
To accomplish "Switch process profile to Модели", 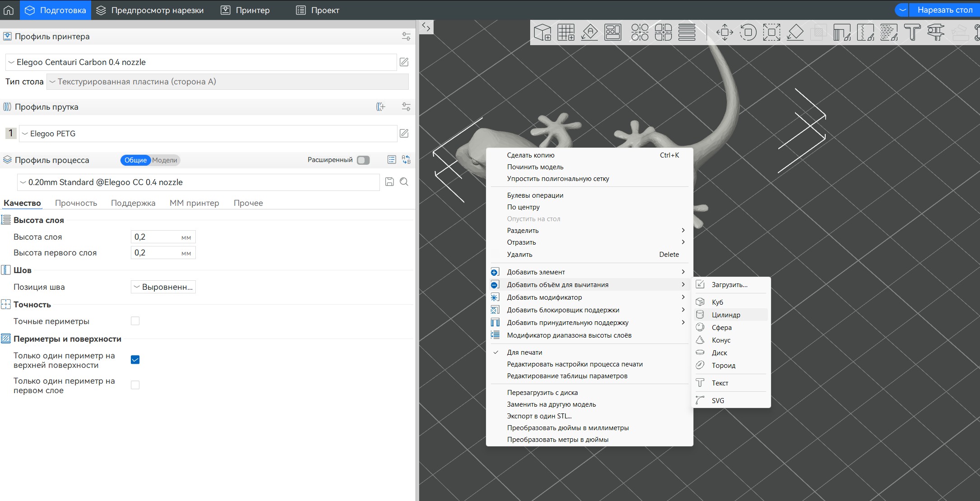I will 164,160.
